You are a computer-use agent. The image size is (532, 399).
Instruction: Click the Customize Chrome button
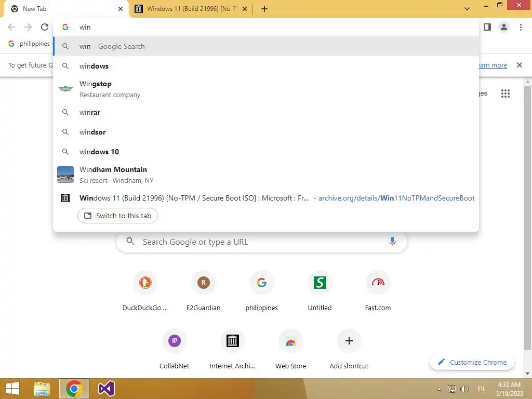[472, 362]
